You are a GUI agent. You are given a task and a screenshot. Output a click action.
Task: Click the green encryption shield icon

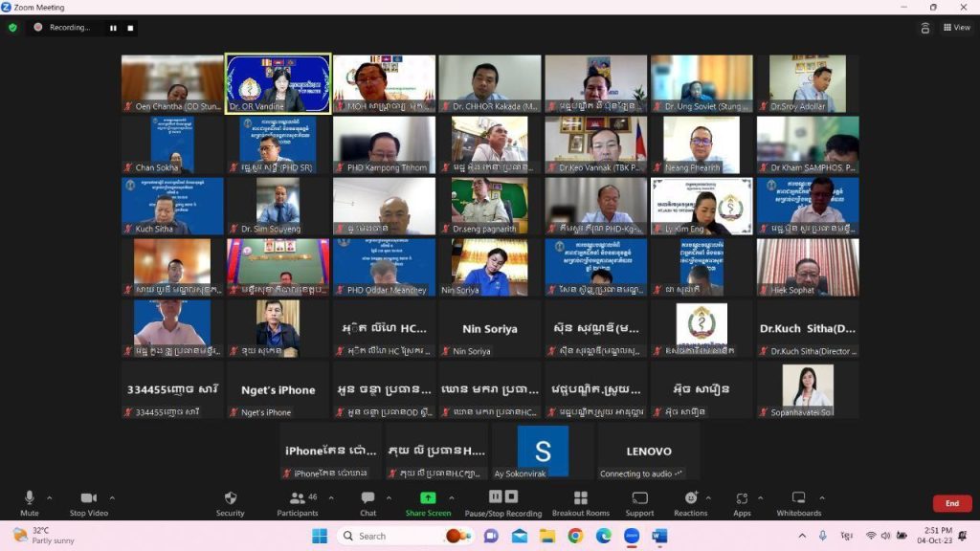pyautogui.click(x=12, y=28)
